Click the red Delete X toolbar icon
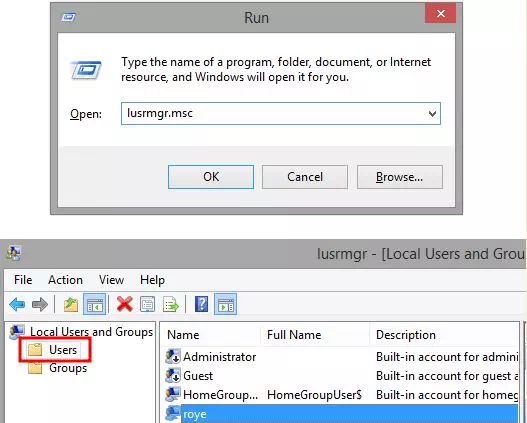 124,304
